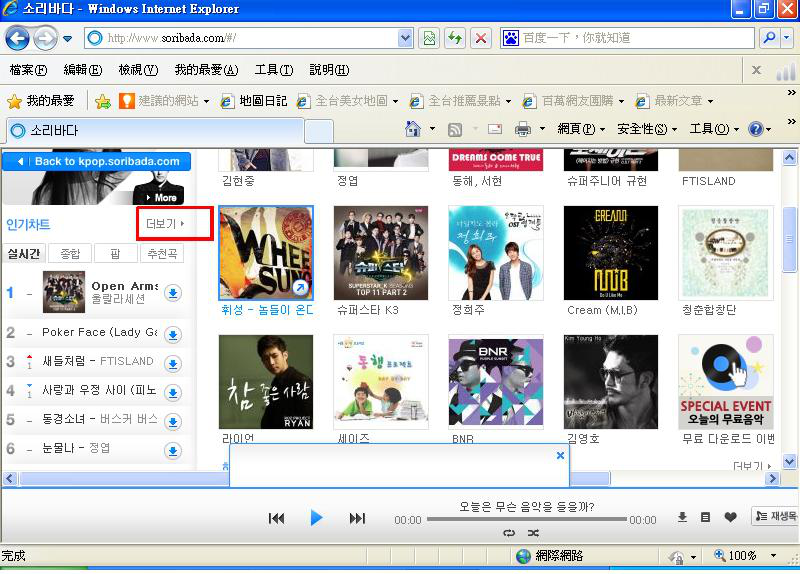Image resolution: width=800 pixels, height=574 pixels.
Task: Click the RSS feeds icon
Action: pos(455,130)
